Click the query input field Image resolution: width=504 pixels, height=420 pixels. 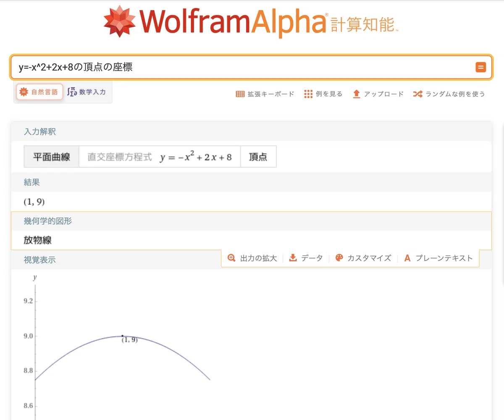point(251,67)
